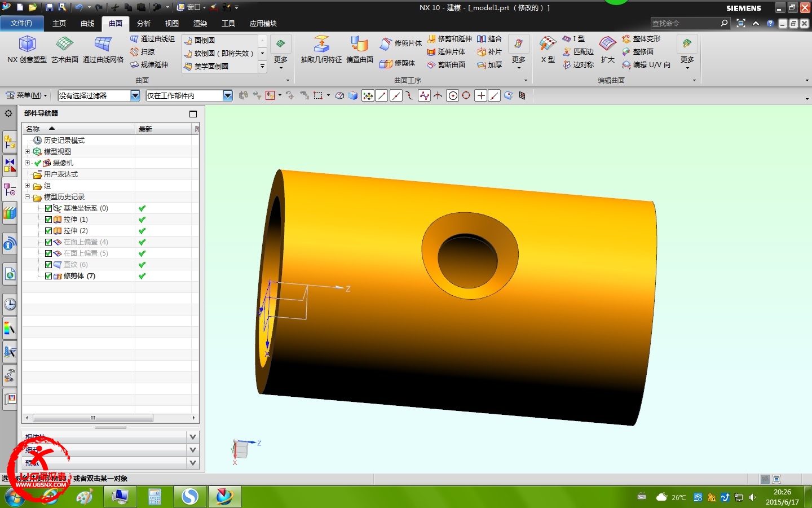Select 美学面倒圆 aesthetic face blend
The height and width of the screenshot is (508, 812).
pyautogui.click(x=206, y=67)
